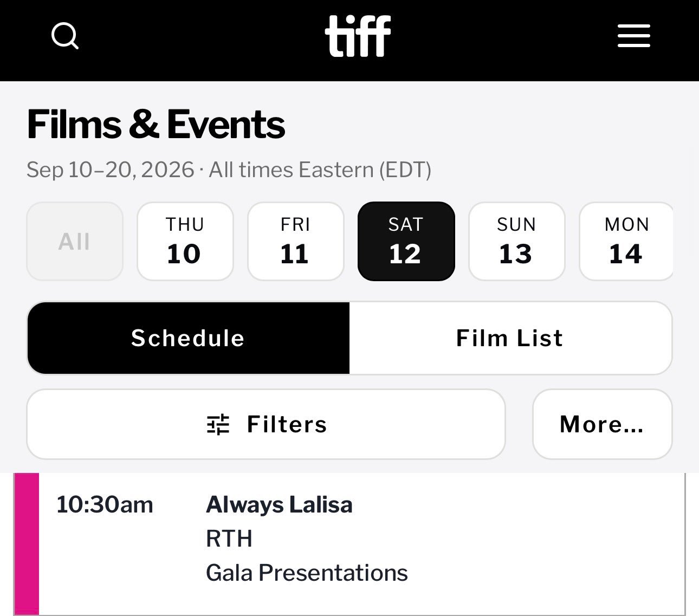
Task: Click the pink programme color bar
Action: (27, 544)
